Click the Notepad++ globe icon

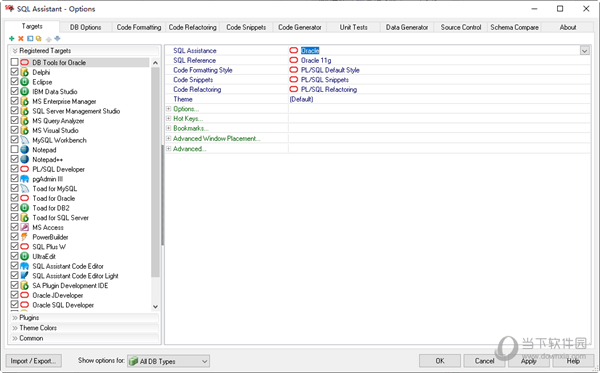point(24,159)
